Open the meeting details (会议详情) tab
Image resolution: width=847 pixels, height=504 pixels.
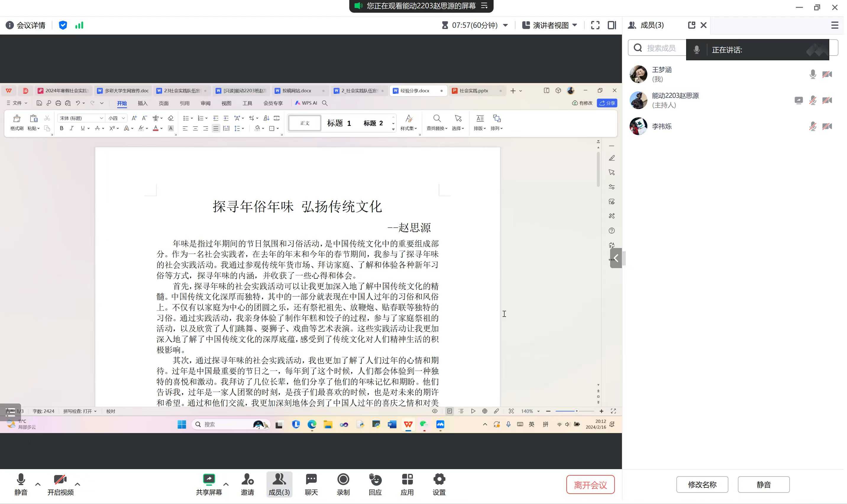(25, 25)
